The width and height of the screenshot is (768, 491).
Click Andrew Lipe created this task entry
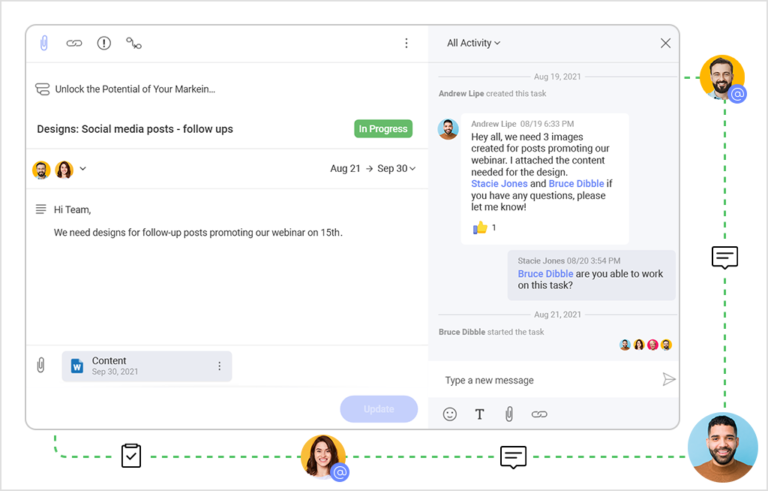[x=492, y=94]
